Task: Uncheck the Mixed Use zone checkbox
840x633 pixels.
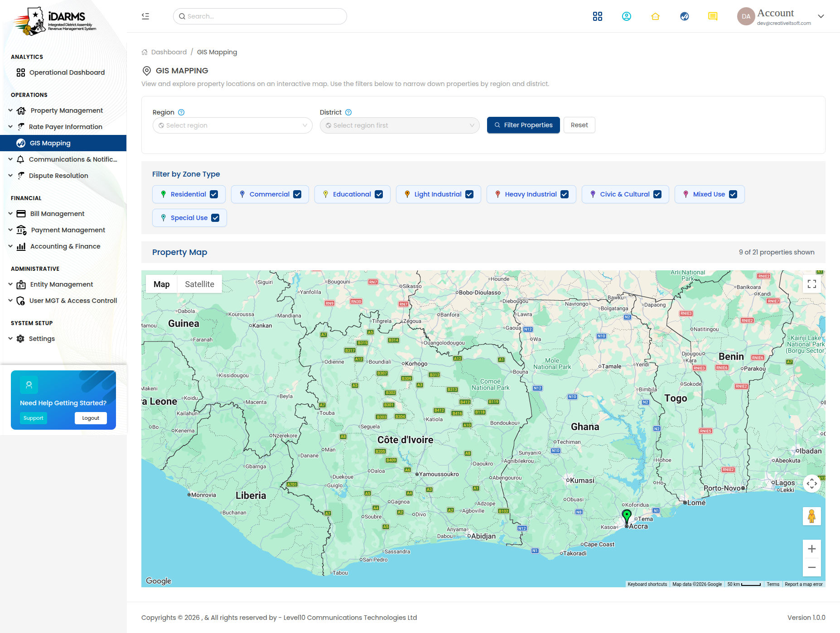Action: 733,194
